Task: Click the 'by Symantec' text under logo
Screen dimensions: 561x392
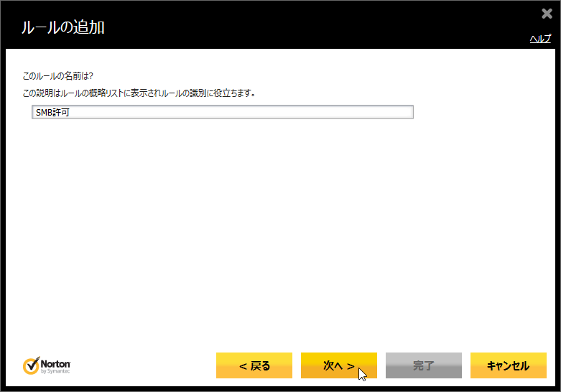Action: click(55, 372)
